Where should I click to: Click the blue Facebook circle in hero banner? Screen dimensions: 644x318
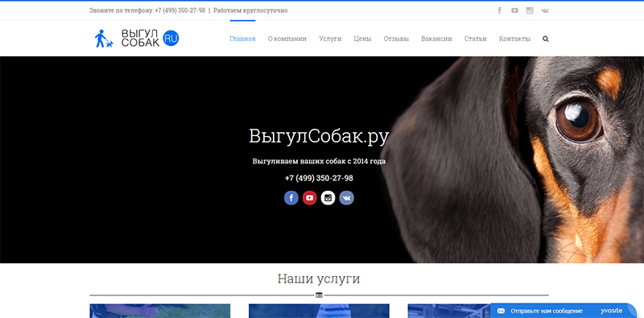(291, 197)
